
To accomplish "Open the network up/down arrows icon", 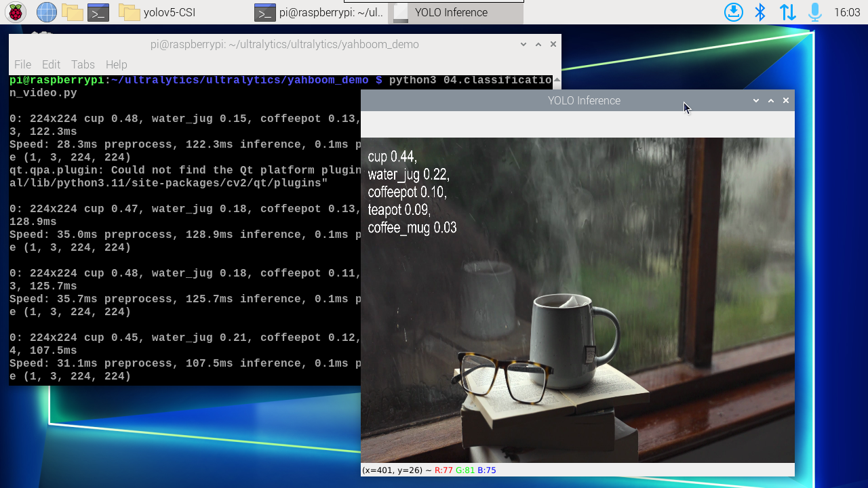I will 787,12.
